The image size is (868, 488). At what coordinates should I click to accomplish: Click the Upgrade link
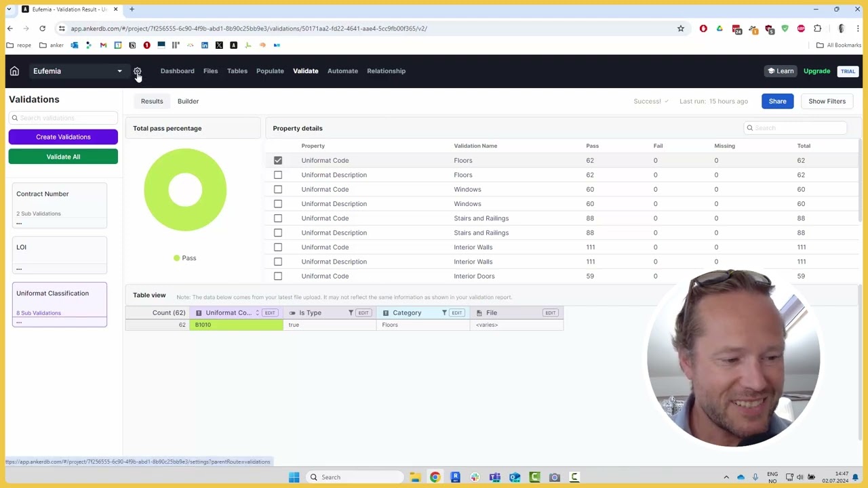coord(816,71)
